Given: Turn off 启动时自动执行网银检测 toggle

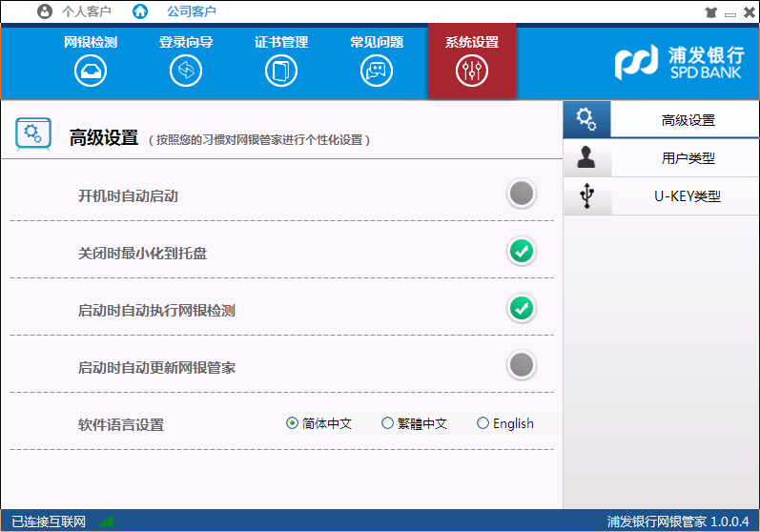Looking at the screenshot, I should [521, 308].
